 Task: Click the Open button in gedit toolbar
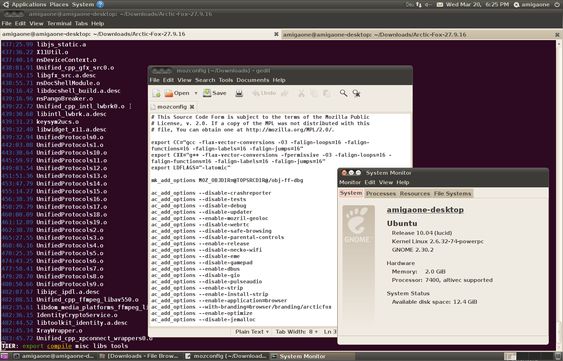[x=177, y=93]
